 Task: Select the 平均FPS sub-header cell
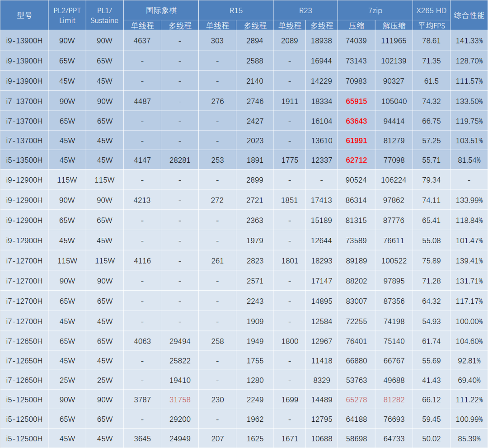(x=431, y=25)
